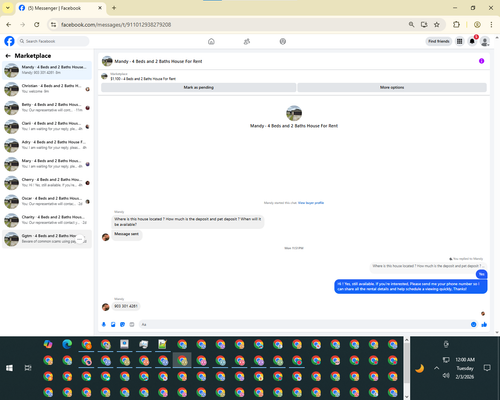
Task: Open Task View on the taskbar
Action: pos(28,368)
